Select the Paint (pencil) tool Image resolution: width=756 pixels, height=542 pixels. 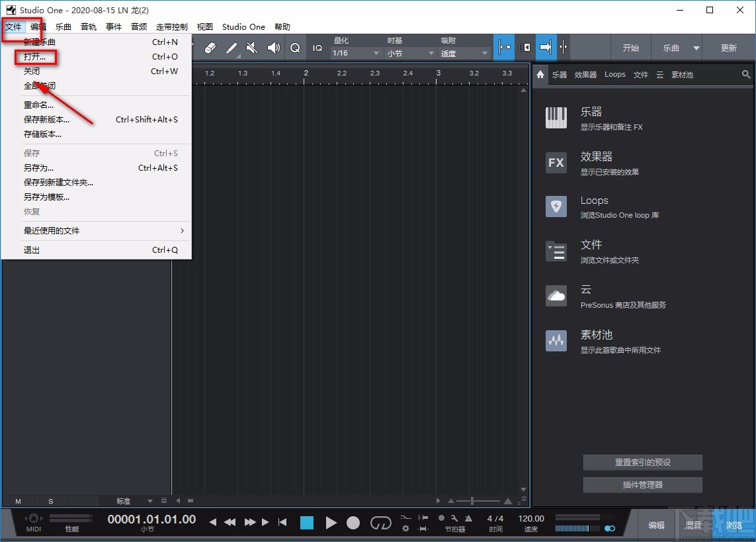coord(231,48)
